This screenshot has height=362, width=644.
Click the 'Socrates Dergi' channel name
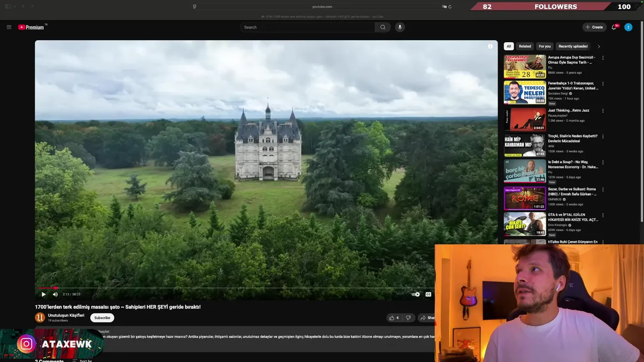tap(557, 94)
